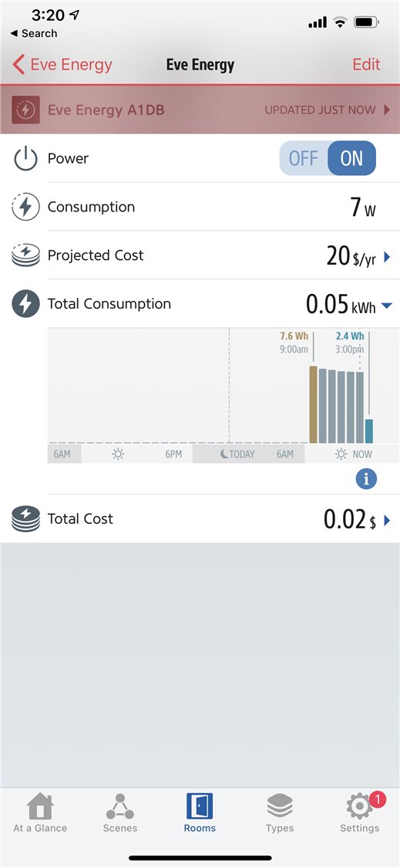
Task: Tap the Edit button
Action: coord(366,64)
